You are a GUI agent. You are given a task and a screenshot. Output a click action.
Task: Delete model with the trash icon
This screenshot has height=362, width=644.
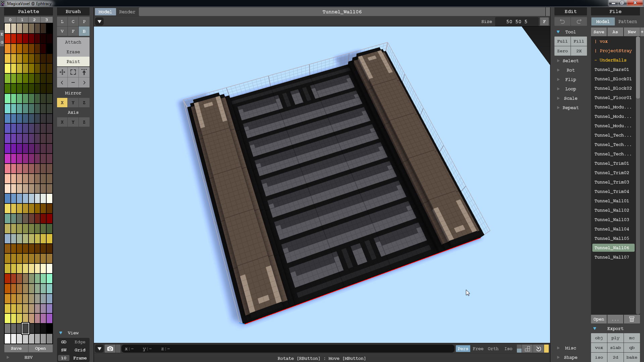pos(632,319)
